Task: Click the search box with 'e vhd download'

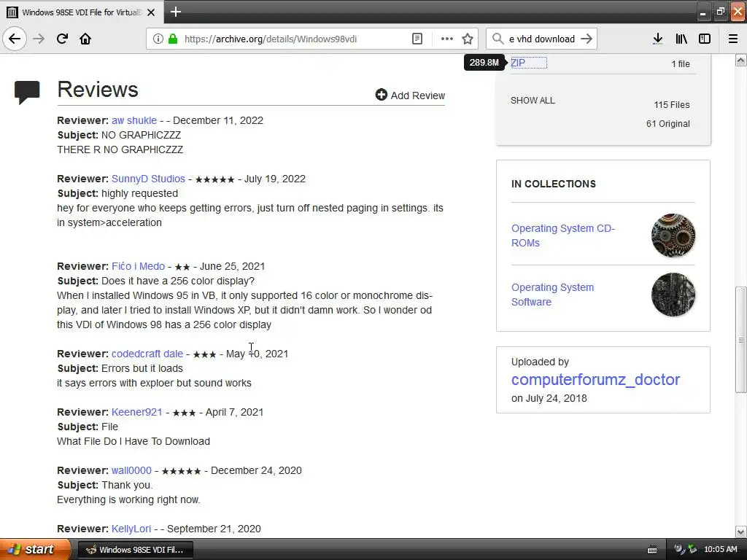Action: (x=542, y=39)
